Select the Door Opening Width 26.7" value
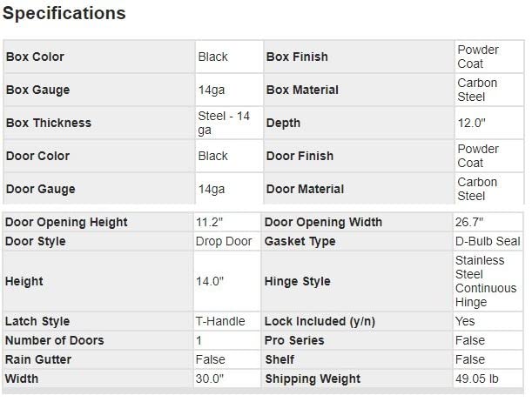The height and width of the screenshot is (402, 532). tap(470, 222)
